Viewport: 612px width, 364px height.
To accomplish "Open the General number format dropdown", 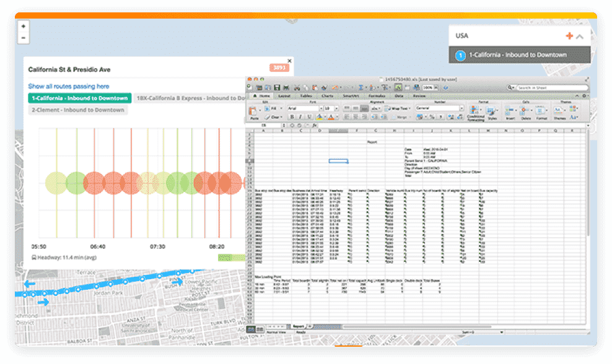I will pos(439,109).
